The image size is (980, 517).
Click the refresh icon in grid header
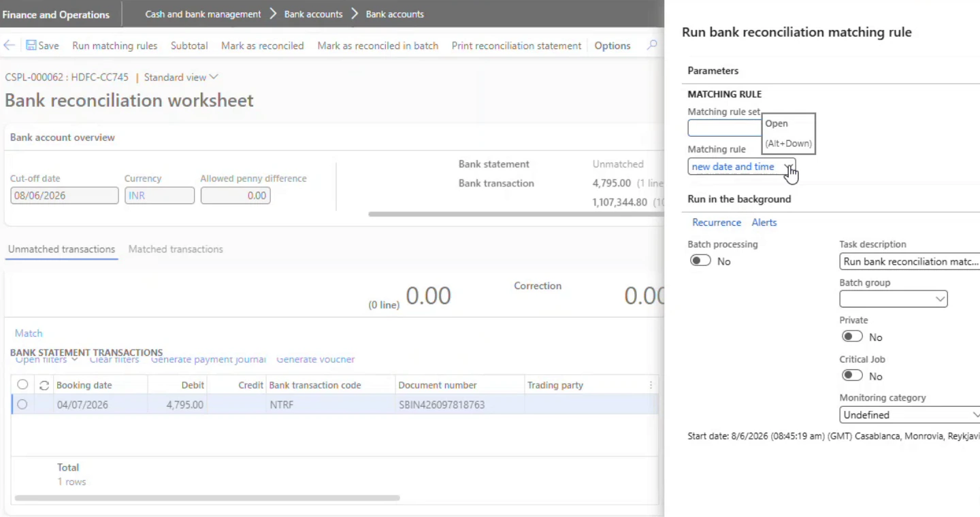(x=44, y=385)
